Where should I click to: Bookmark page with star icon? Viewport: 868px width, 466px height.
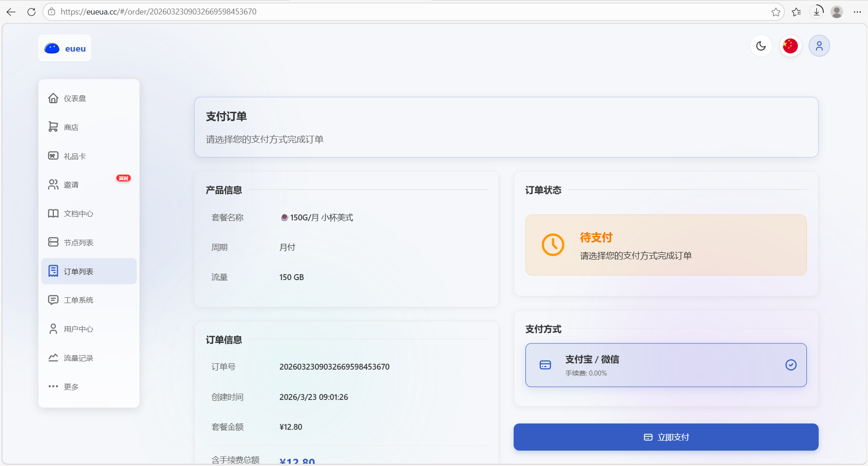point(776,12)
